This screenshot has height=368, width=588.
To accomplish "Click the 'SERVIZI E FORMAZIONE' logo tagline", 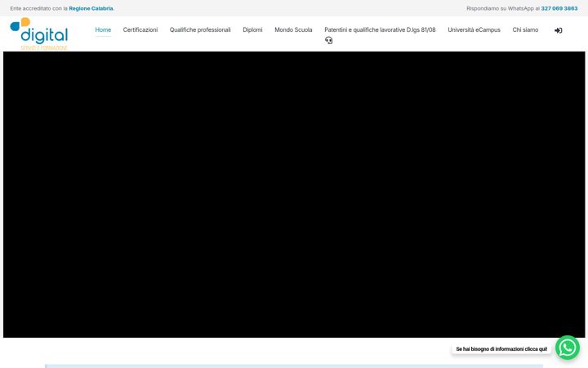I will click(x=44, y=47).
